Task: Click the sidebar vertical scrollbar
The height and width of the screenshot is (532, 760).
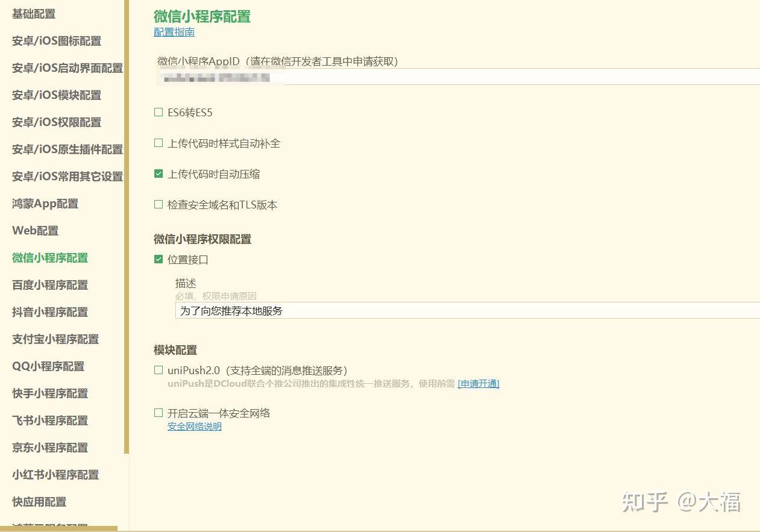Action: [127, 227]
